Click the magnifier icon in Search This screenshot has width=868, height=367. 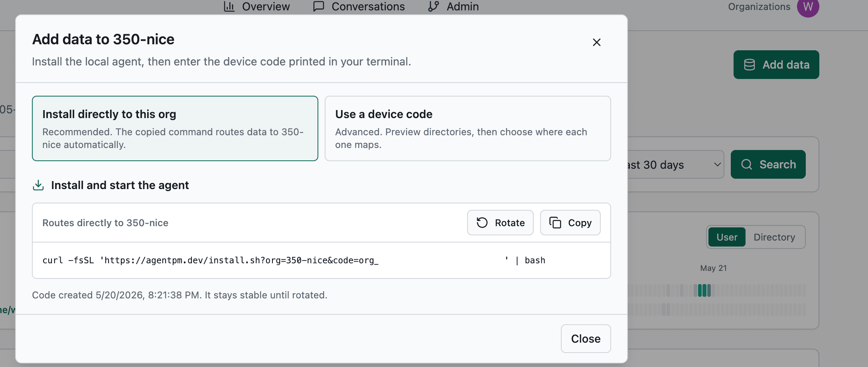point(747,164)
